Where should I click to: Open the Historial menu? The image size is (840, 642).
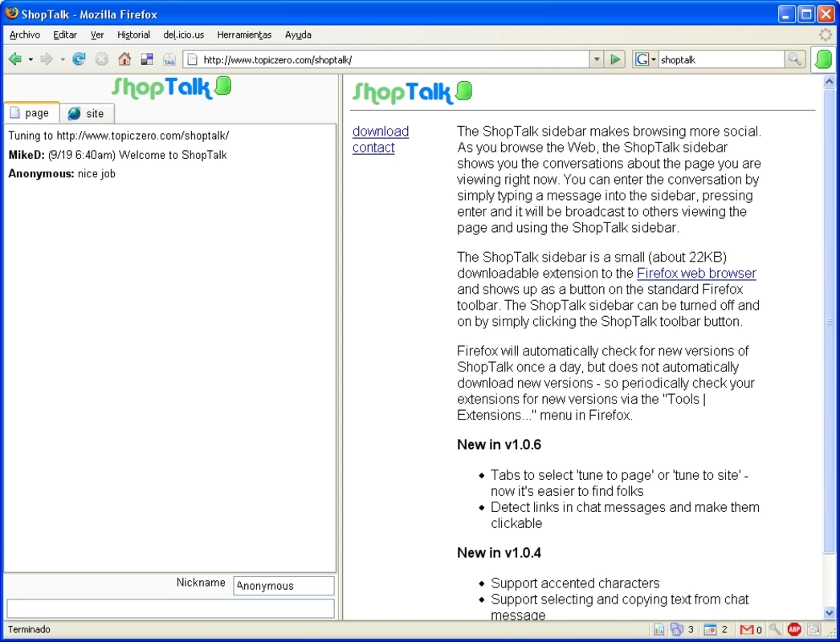(133, 35)
